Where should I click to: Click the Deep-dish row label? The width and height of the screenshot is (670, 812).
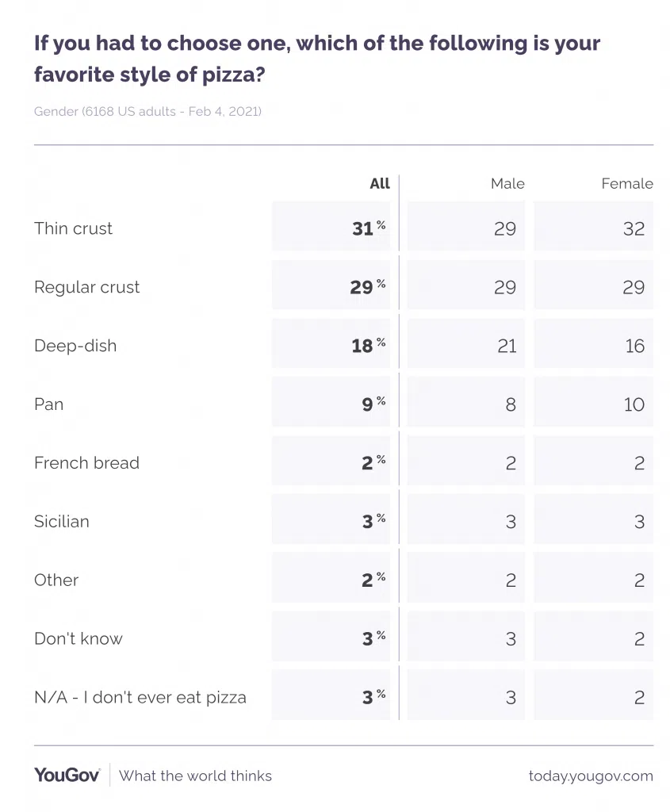pos(75,346)
